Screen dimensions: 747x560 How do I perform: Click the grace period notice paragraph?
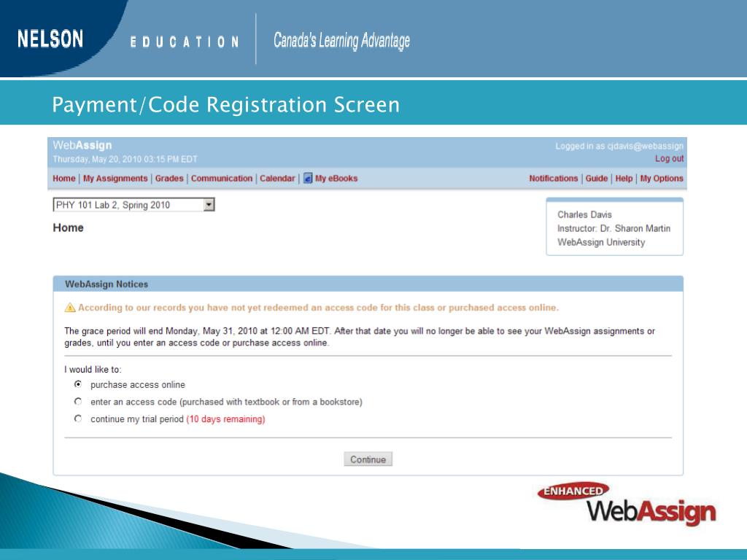pyautogui.click(x=360, y=337)
